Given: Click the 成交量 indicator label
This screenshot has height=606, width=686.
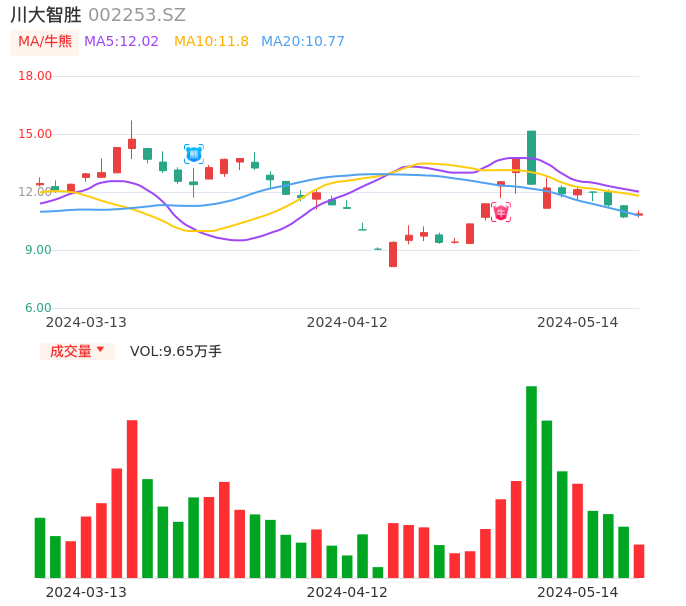Looking at the screenshot, I should point(70,351).
